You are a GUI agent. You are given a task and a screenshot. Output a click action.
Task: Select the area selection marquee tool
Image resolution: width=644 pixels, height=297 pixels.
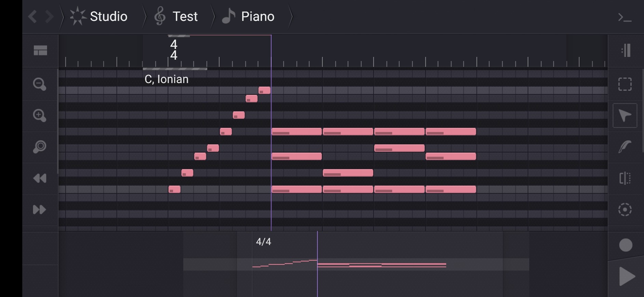click(x=625, y=84)
